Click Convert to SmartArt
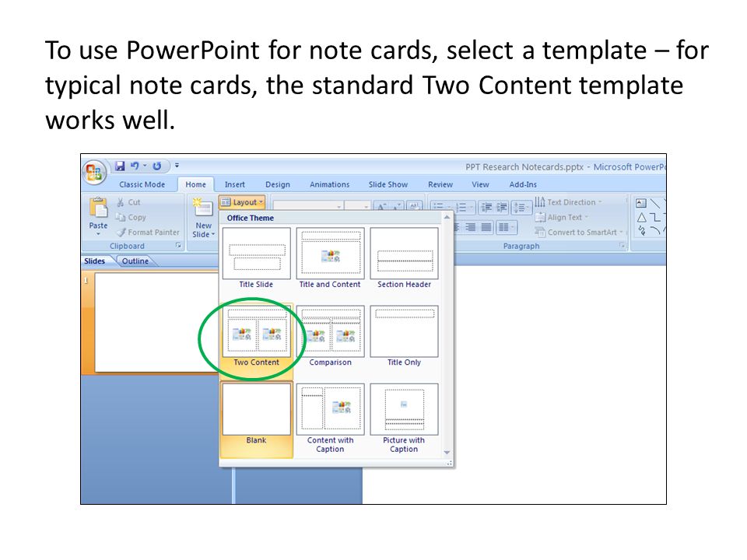Screen dimensions: 747x560 coord(579,233)
